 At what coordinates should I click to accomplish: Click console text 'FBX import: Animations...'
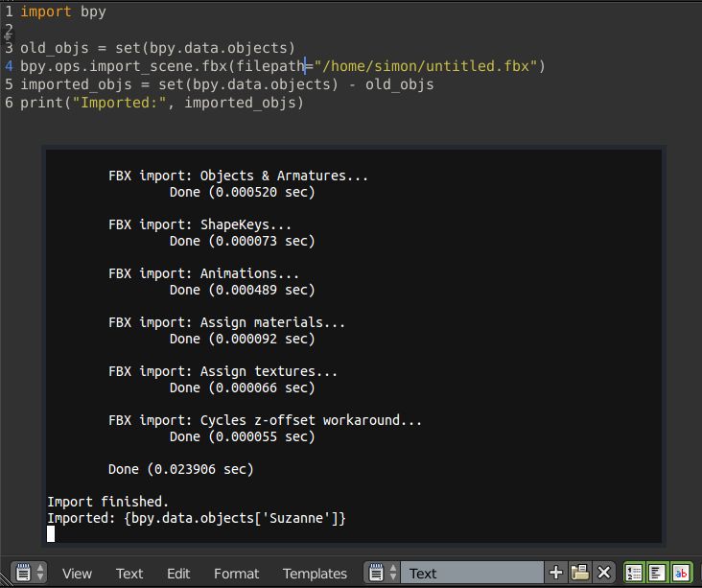tap(203, 273)
